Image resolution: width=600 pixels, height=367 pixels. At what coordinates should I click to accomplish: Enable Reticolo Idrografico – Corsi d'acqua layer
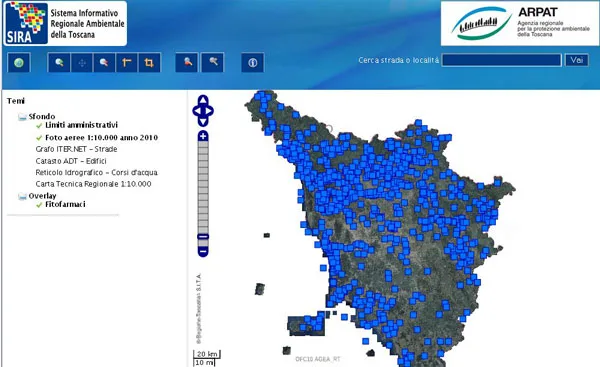click(x=96, y=172)
